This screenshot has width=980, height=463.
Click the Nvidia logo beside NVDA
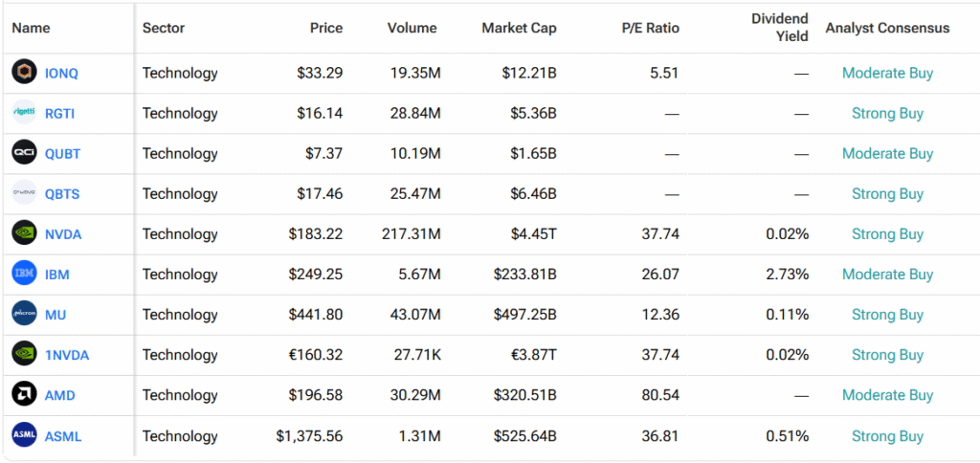point(24,233)
